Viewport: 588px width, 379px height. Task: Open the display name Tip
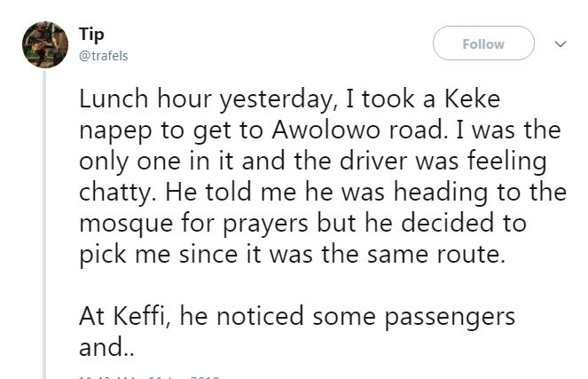point(90,34)
